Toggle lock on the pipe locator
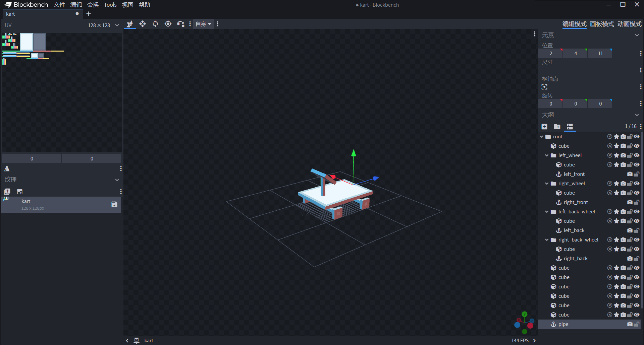 click(x=636, y=324)
